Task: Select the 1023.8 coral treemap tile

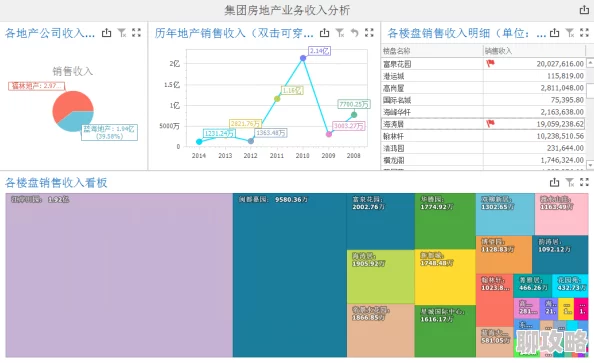Action: click(x=494, y=301)
